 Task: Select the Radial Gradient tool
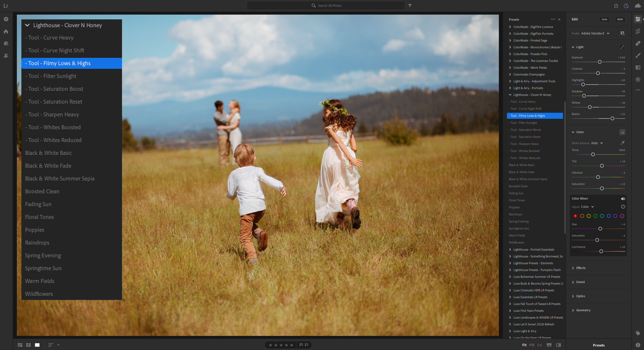click(x=638, y=80)
